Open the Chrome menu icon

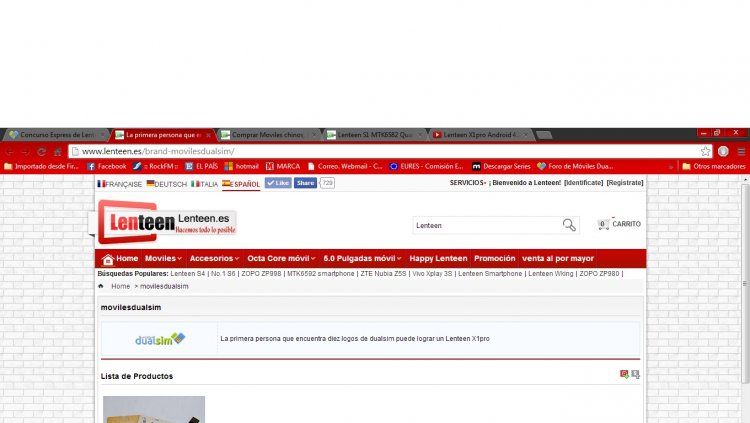click(741, 151)
